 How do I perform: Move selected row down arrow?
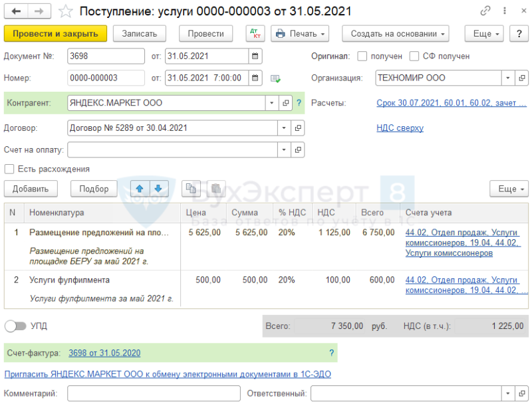coord(158,189)
